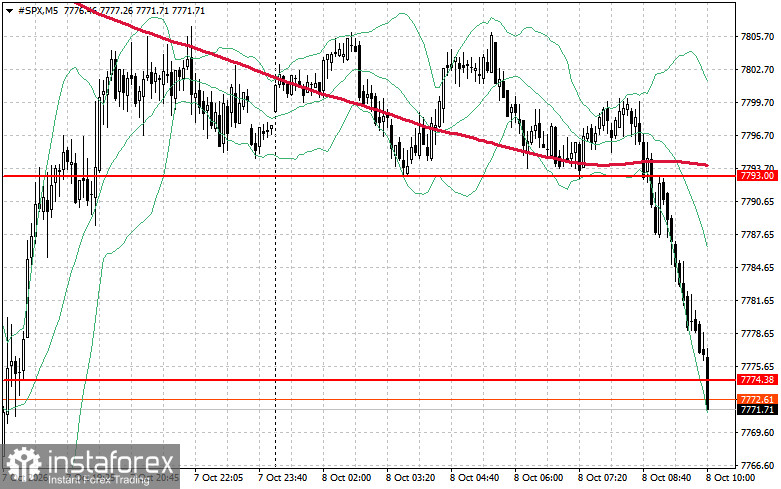Select the 7790.65 price scale value
781x489 pixels.
(757, 202)
